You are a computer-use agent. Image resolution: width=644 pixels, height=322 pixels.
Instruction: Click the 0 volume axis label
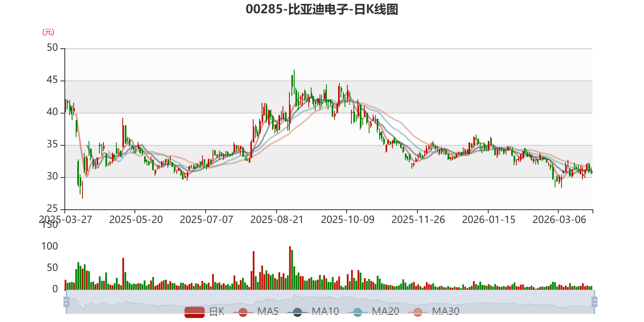[x=55, y=289]
